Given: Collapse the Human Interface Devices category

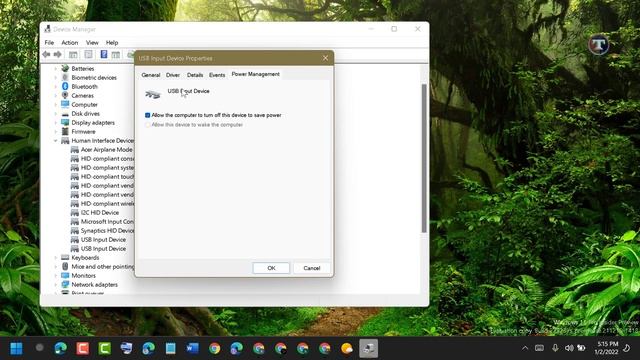Looking at the screenshot, I should 56,140.
